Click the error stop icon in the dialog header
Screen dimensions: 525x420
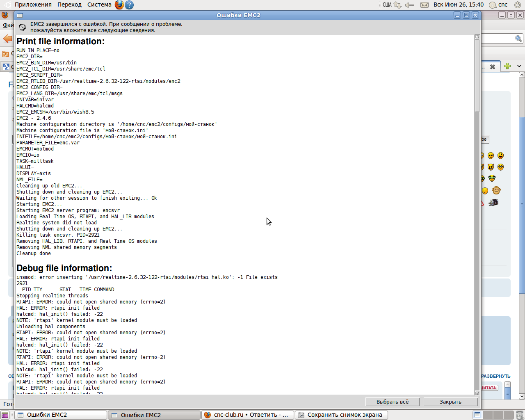click(x=22, y=27)
